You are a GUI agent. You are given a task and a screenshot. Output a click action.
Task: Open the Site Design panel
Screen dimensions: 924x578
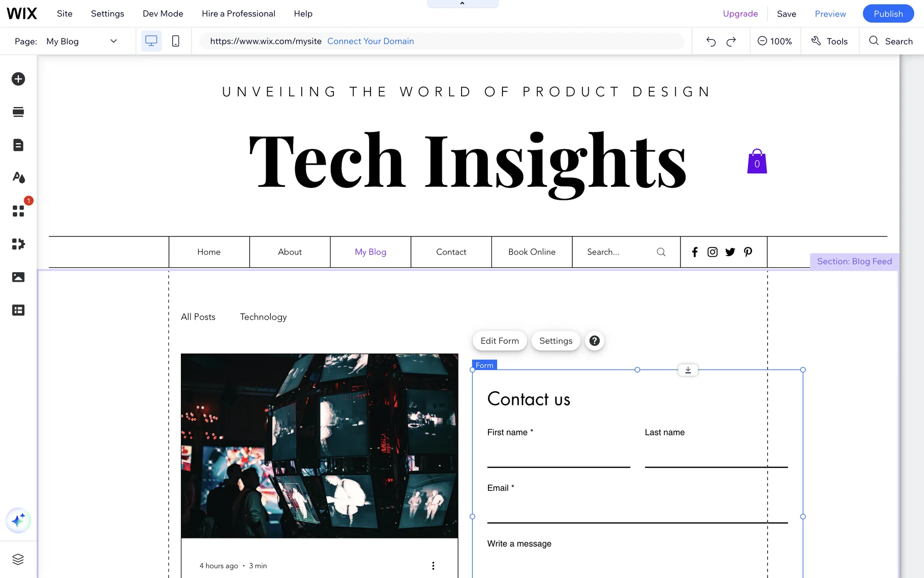pos(18,178)
